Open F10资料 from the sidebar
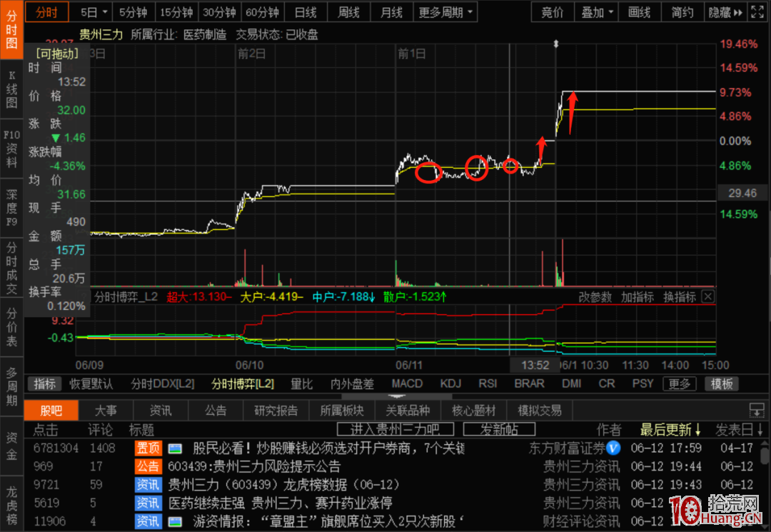The image size is (771, 532). tap(11, 149)
